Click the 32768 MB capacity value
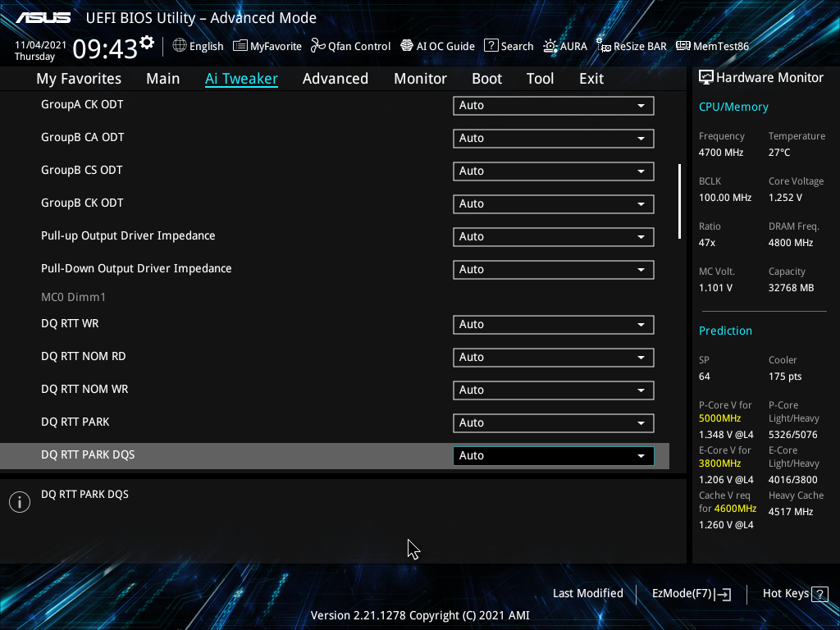 tap(792, 288)
